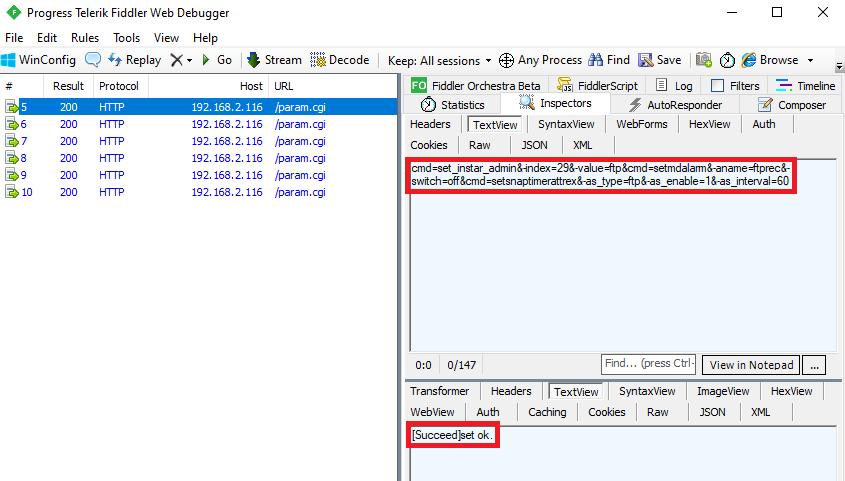Select the Transformer response tab

[440, 391]
